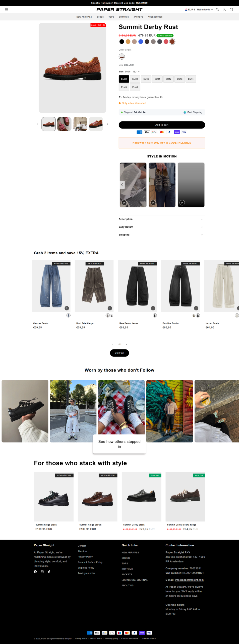Open the account profile icon
239x644 pixels.
[x=224, y=10]
